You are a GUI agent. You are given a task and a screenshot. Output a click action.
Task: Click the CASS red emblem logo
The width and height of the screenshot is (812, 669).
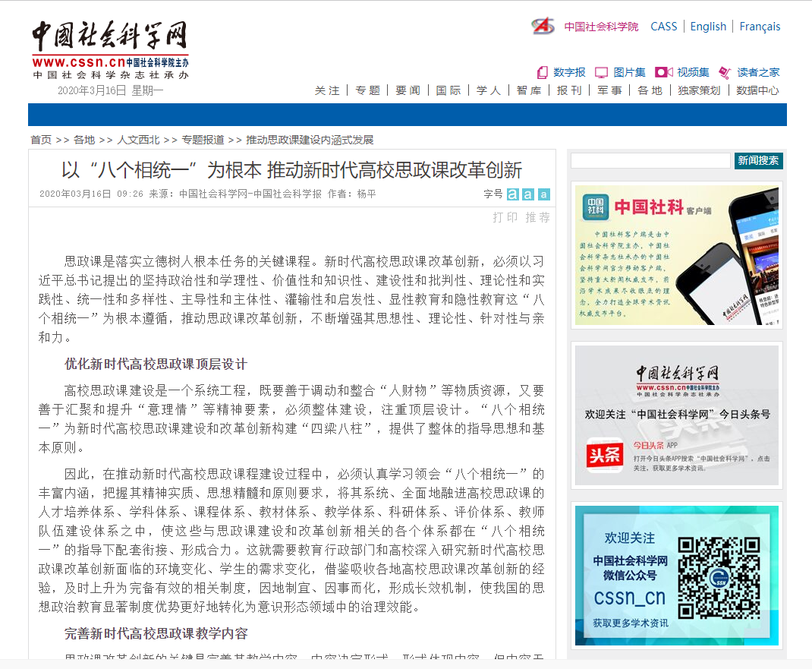click(543, 27)
